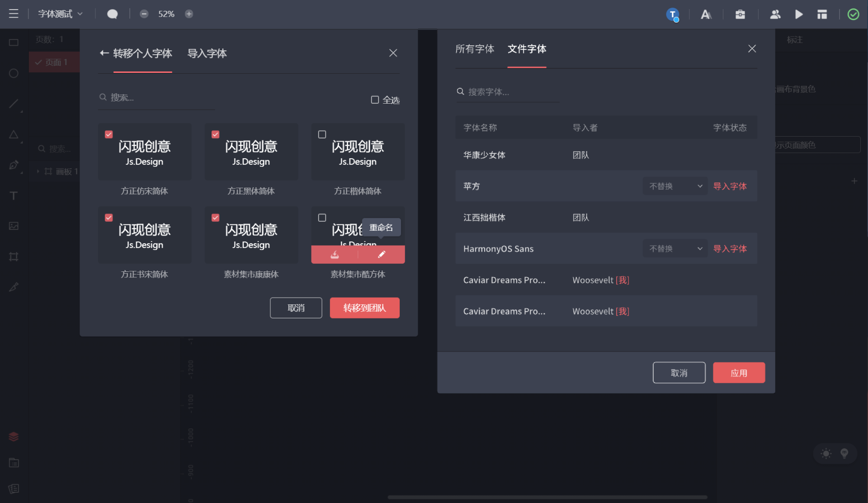The image size is (868, 503).
Task: Open the font management icon in top bar
Action: click(706, 14)
